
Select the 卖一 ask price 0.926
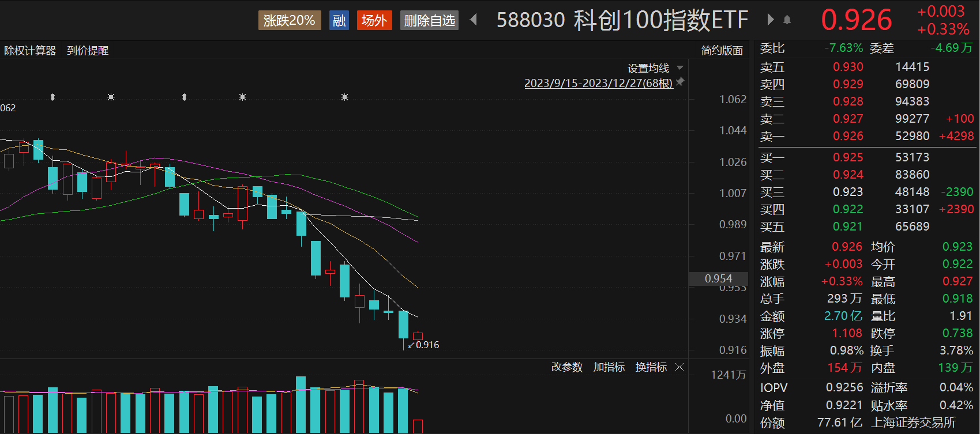click(847, 136)
